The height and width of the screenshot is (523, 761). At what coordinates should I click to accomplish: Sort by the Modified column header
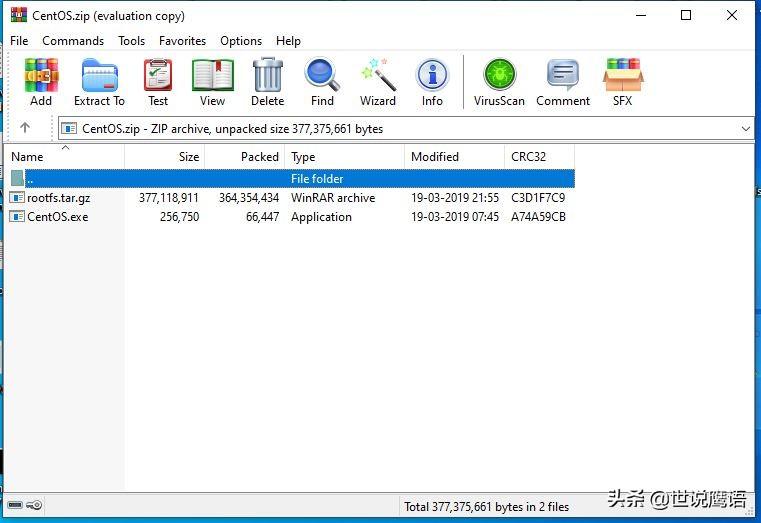[x=435, y=157]
